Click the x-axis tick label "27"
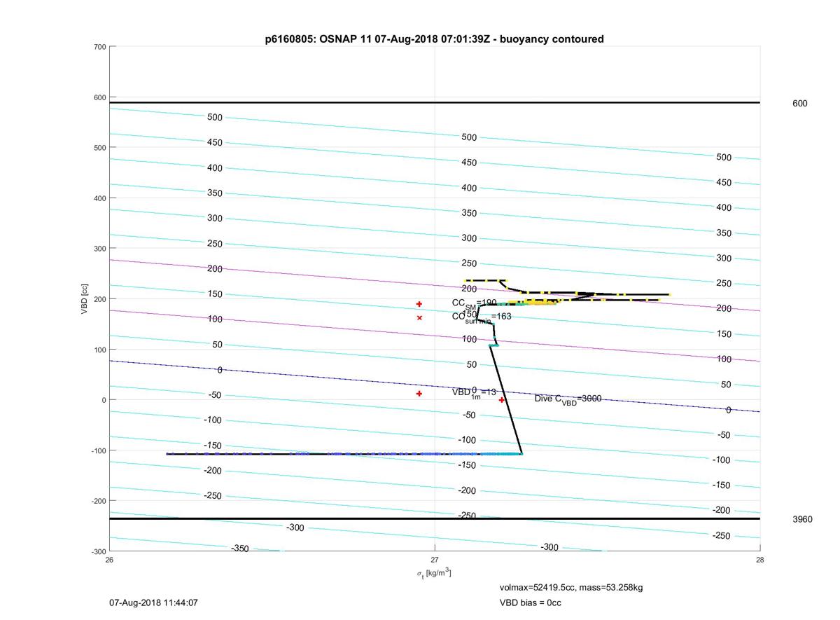Image resolution: width=840 pixels, height=620 pixels. point(435,559)
